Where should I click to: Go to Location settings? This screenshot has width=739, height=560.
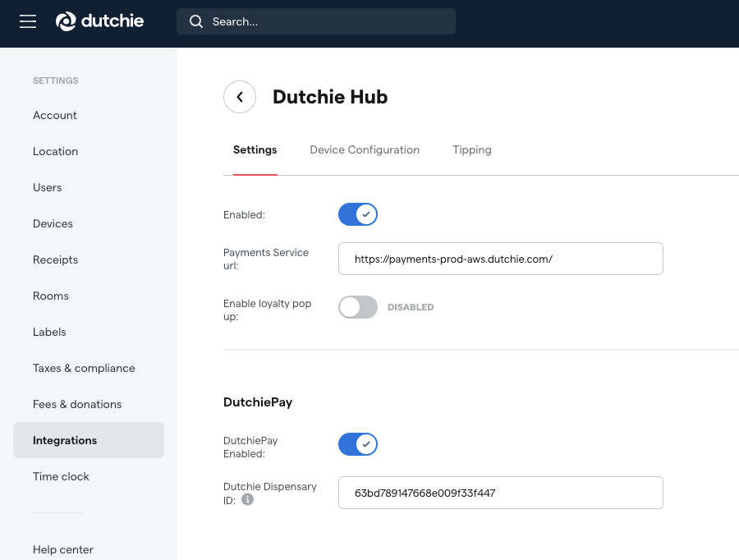coord(55,151)
